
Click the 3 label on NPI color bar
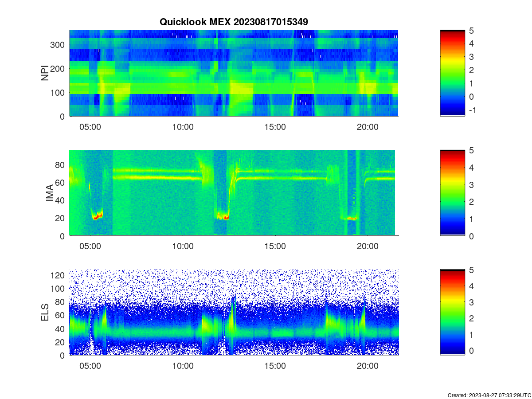pos(472,57)
